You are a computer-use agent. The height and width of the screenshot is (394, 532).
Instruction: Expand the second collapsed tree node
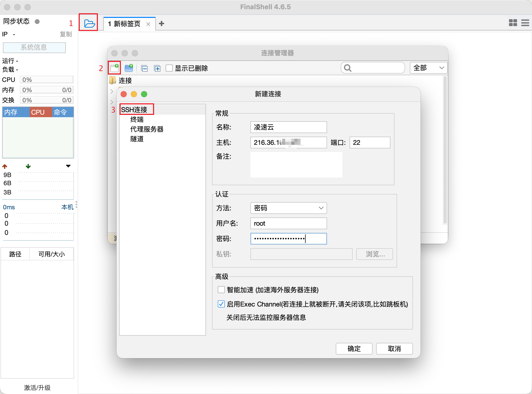tap(112, 102)
